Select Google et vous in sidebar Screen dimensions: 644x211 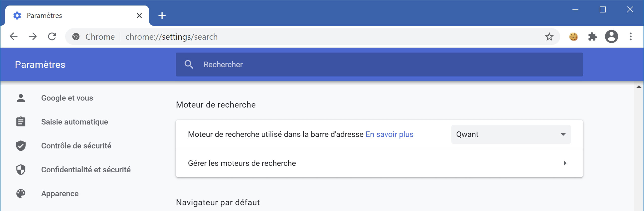coord(67,98)
